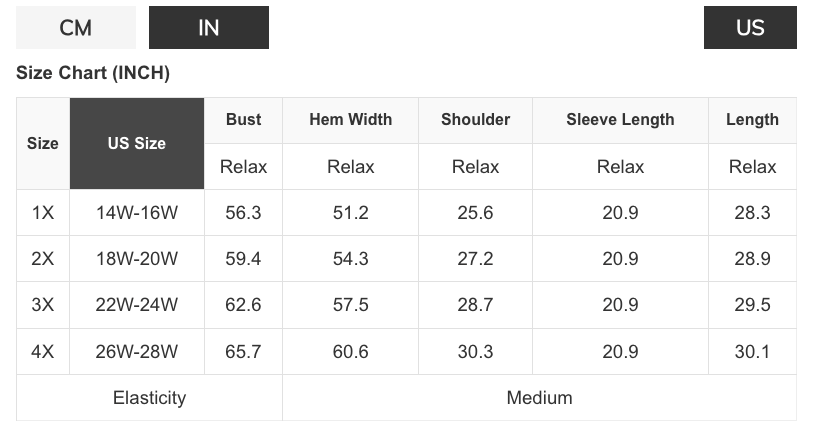Switch size units to CM
This screenshot has height=438, width=828.
[x=76, y=27]
